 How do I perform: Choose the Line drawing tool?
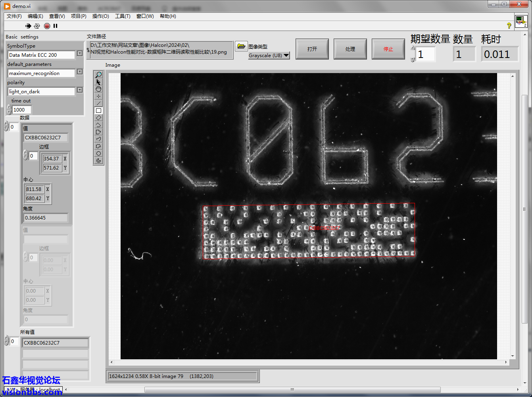98,104
